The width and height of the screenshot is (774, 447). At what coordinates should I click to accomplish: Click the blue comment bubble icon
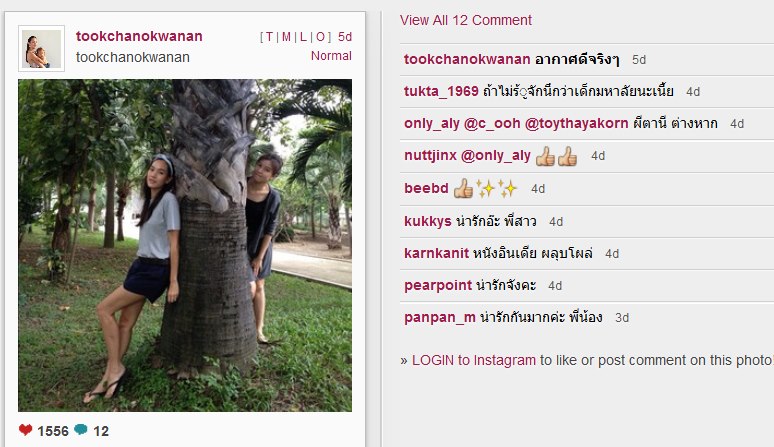coord(80,430)
